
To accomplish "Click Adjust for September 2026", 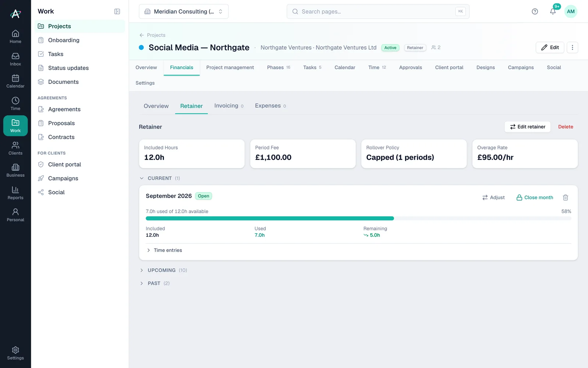I will [494, 198].
